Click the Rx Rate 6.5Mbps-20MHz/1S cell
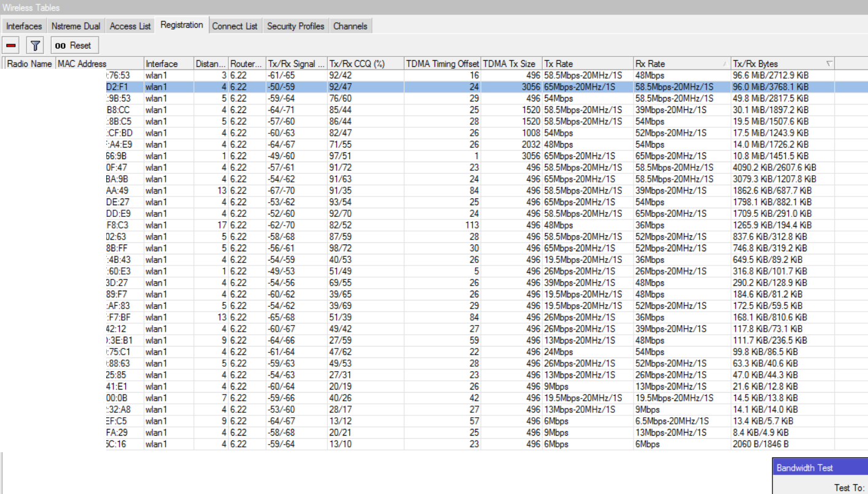Screen dimensions: 868x494 pyautogui.click(x=672, y=421)
